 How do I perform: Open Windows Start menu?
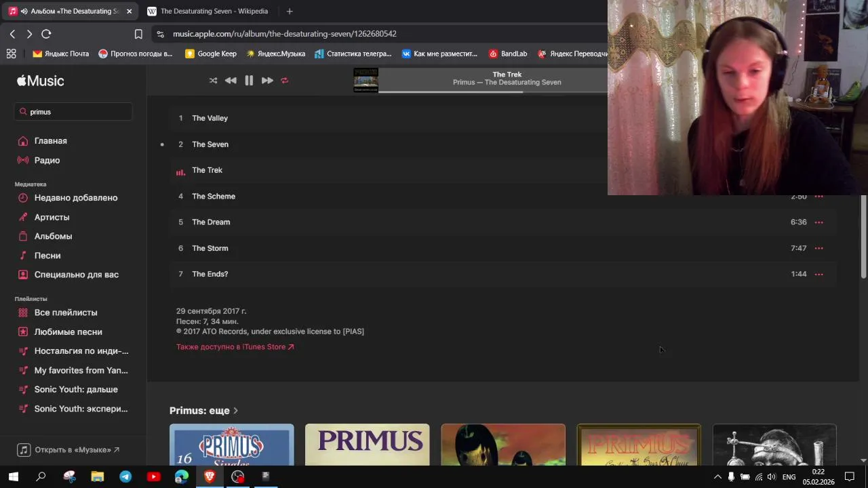(x=13, y=476)
